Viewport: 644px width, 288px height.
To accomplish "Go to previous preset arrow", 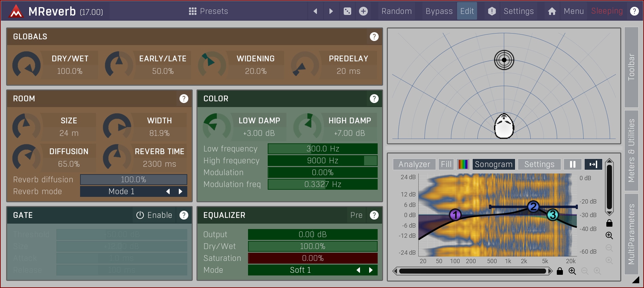I will tap(315, 11).
